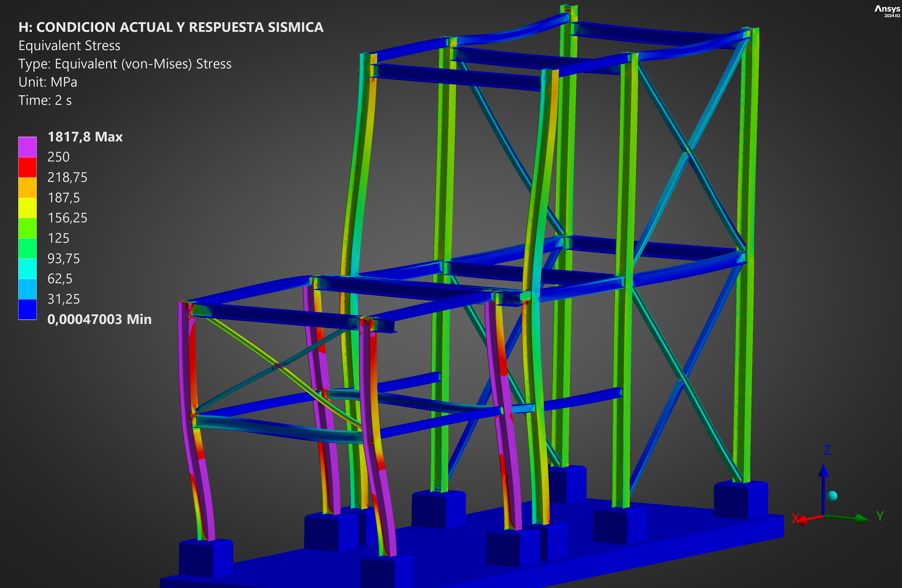
Task: Click the Equivalent Stress result label
Action: 69,46
